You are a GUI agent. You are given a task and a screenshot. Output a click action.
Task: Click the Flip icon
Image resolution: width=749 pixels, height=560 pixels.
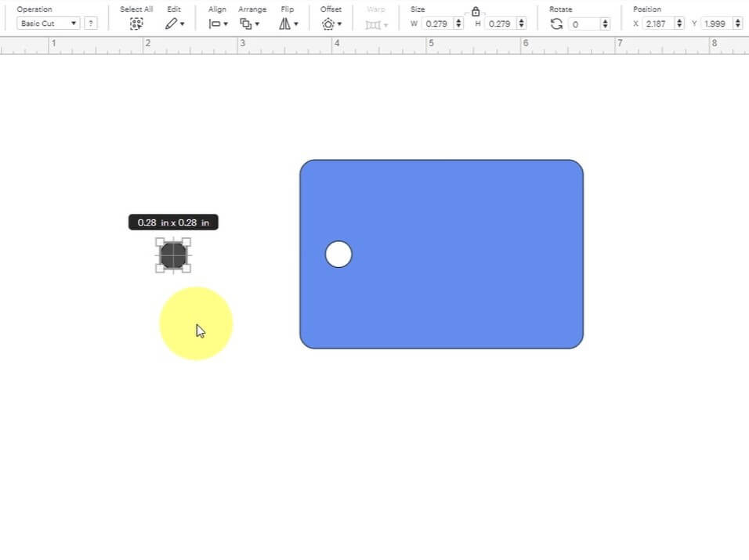pos(284,23)
